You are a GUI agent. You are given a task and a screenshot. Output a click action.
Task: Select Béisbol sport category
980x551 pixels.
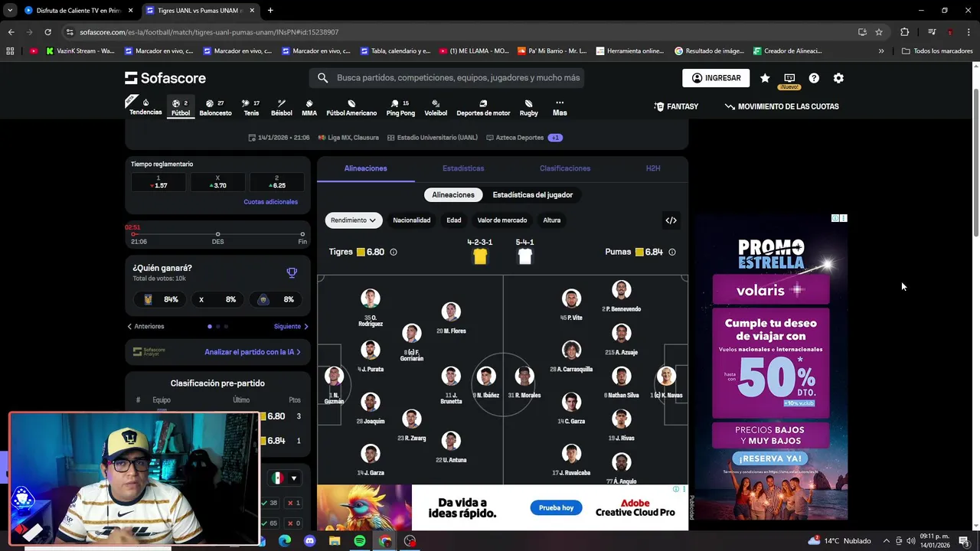click(281, 108)
